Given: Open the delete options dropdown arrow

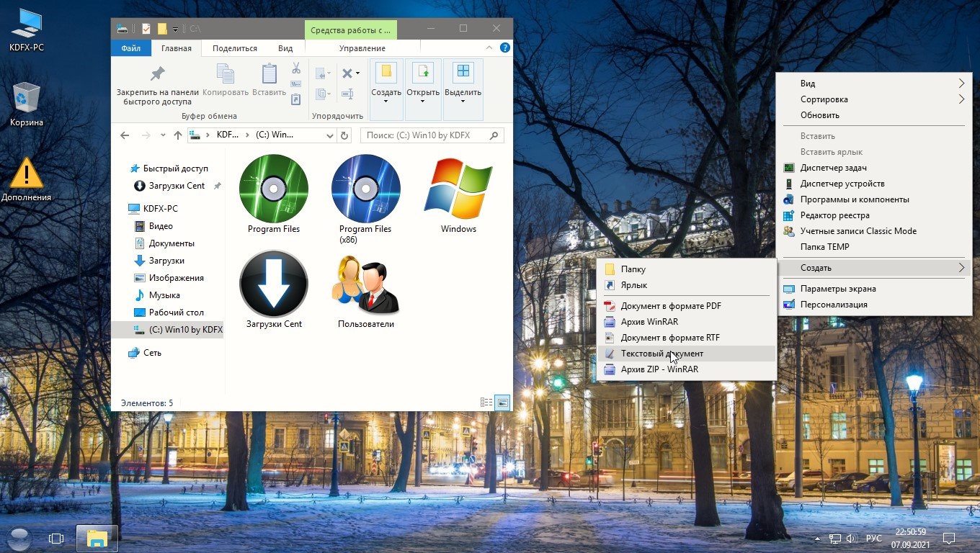Looking at the screenshot, I should tap(357, 73).
